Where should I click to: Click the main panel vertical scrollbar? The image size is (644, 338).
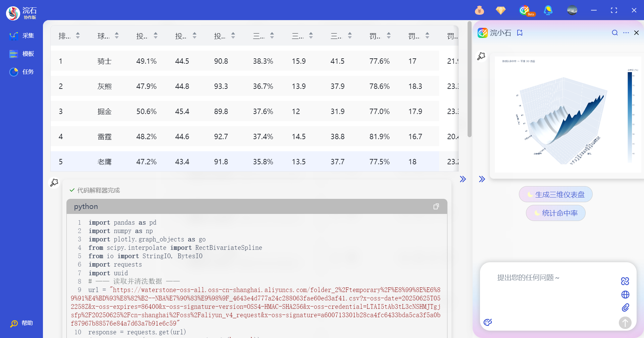470,79
